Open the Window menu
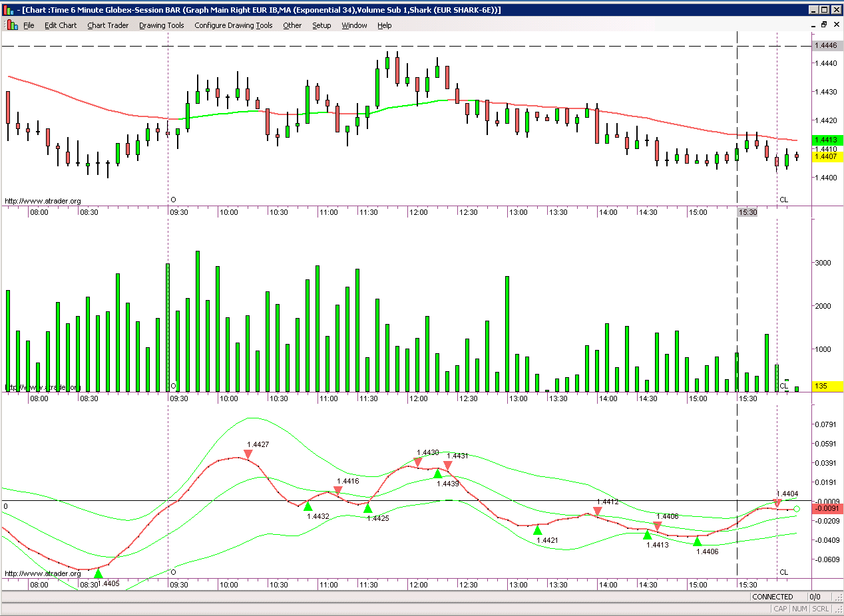Viewport: 844px width, 616px height. click(x=354, y=25)
